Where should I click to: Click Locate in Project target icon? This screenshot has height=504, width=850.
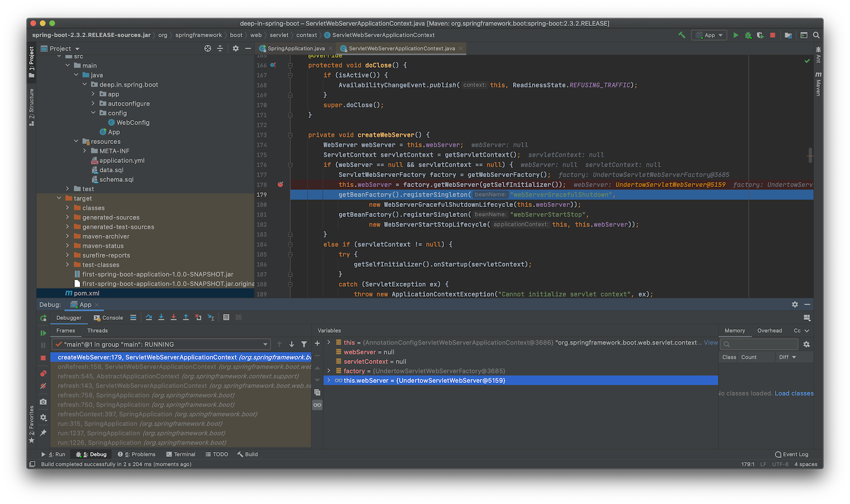point(208,48)
